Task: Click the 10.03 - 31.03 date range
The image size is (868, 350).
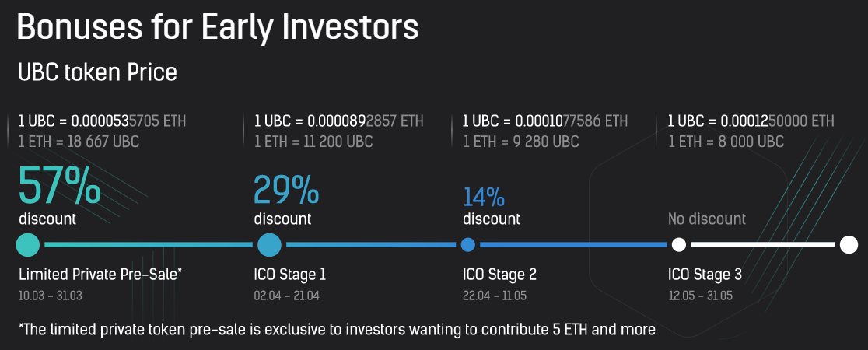Action: 50,296
